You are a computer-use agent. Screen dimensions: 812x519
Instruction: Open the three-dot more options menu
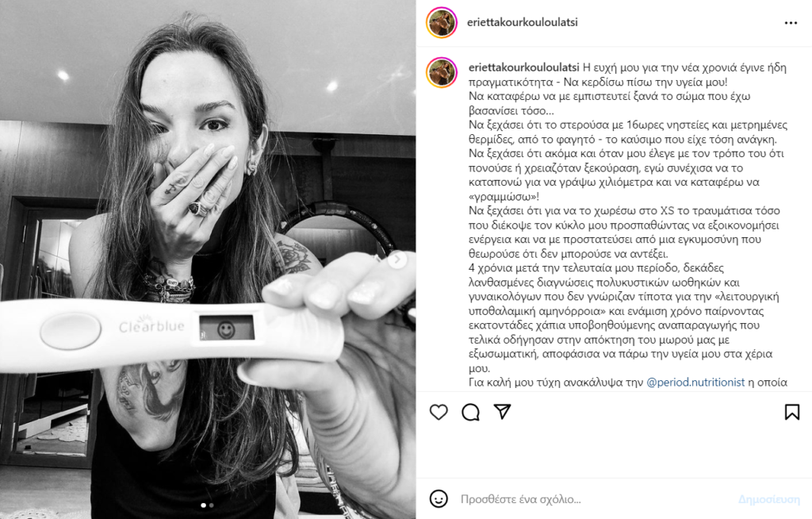click(x=791, y=23)
